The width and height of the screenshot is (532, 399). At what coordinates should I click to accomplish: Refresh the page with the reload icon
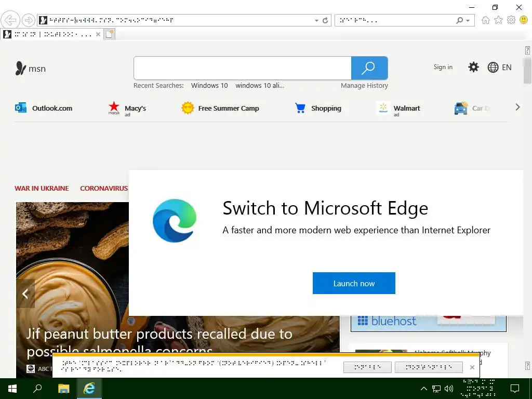click(325, 20)
